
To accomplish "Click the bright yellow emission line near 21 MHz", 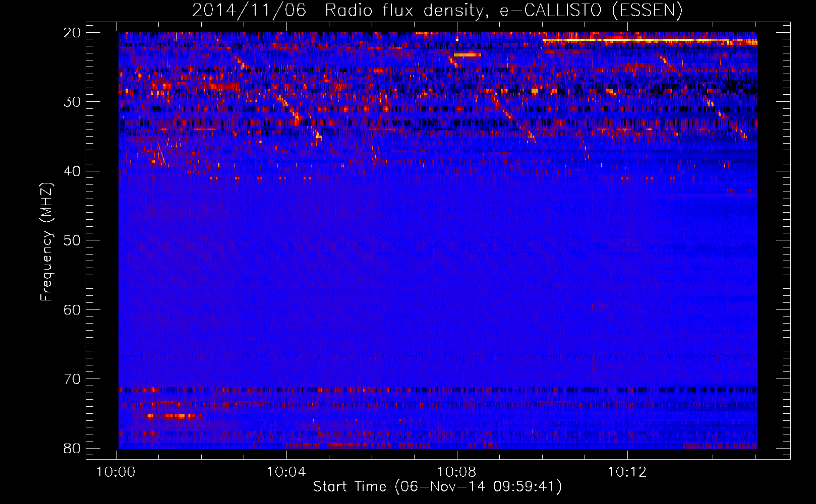I will tap(650, 40).
